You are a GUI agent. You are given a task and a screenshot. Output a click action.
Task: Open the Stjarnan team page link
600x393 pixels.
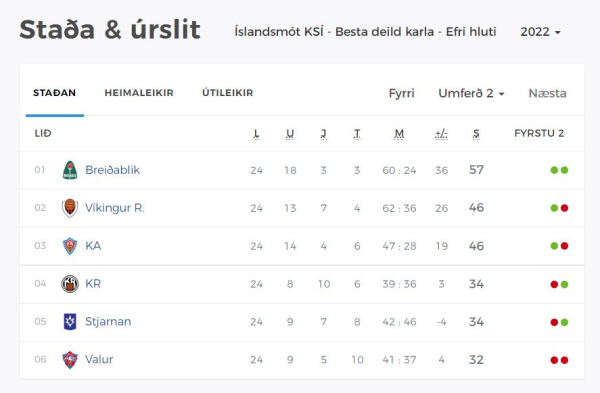108,321
